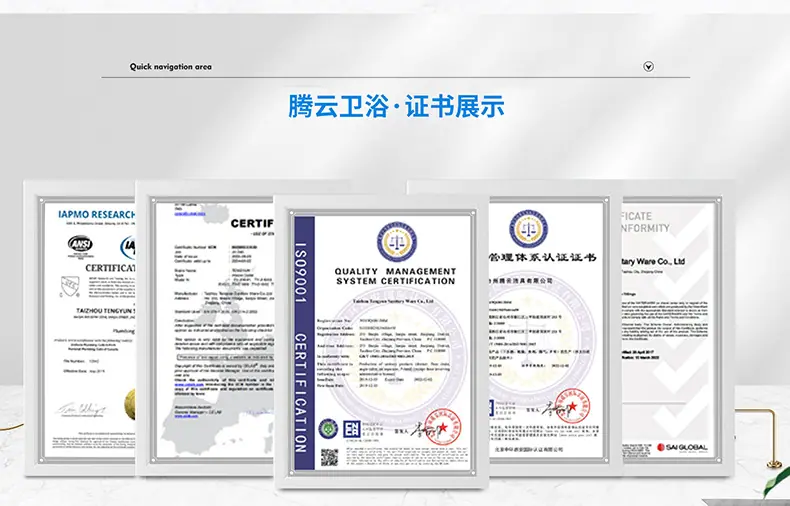Open the ISO9001 Quality Management certificate
Screen dimensions: 790x506
tap(381, 342)
